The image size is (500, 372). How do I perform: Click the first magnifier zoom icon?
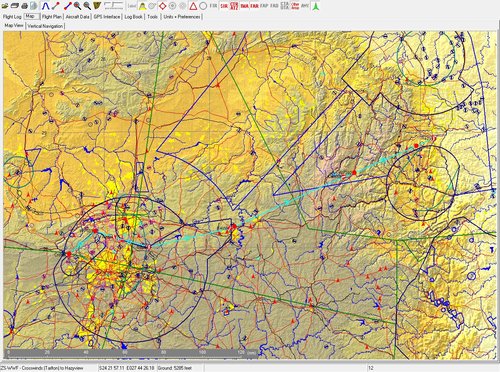coord(77,6)
